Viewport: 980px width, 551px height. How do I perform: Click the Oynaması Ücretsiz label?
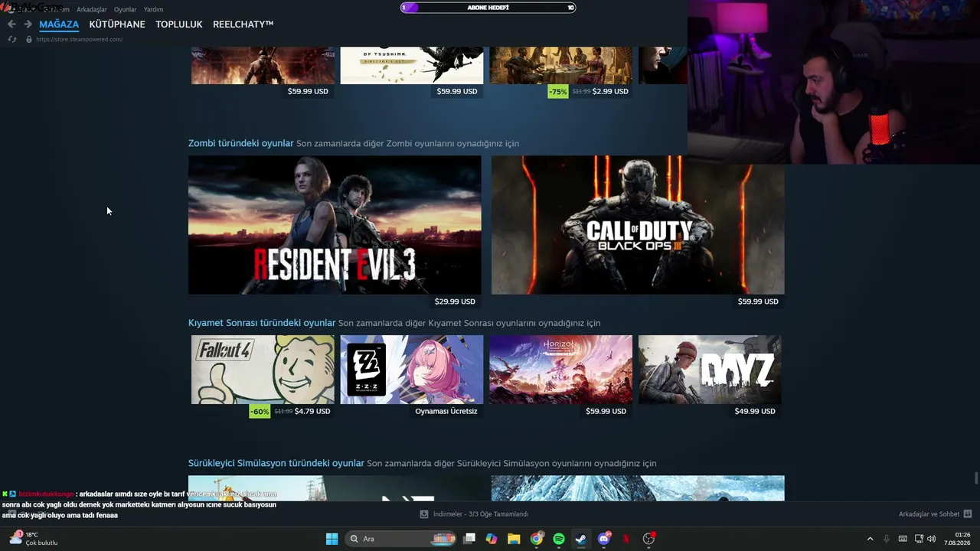[446, 411]
